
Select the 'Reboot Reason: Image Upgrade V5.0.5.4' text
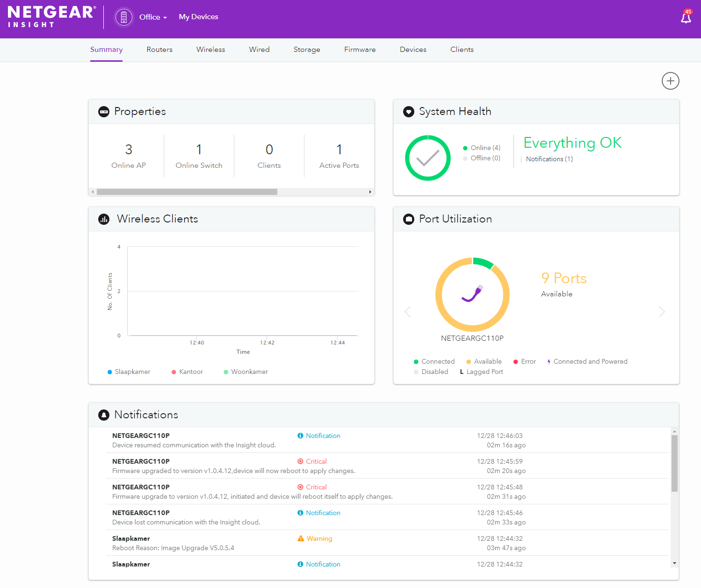pyautogui.click(x=173, y=548)
